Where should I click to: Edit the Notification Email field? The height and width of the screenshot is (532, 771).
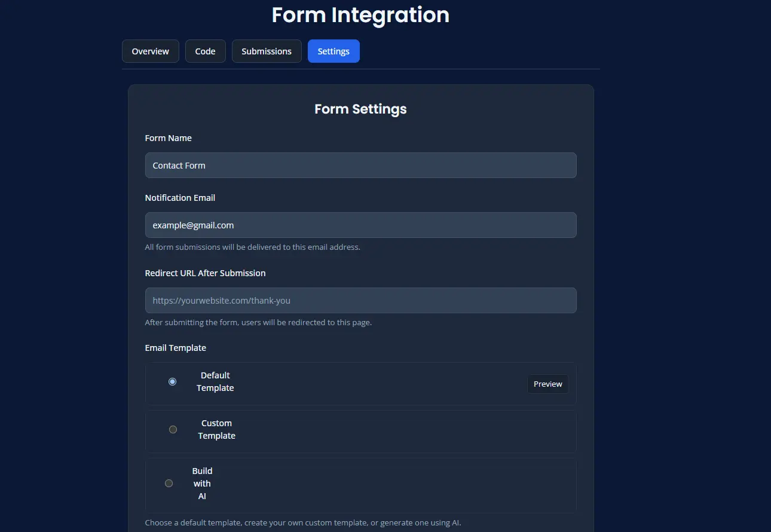click(x=360, y=225)
